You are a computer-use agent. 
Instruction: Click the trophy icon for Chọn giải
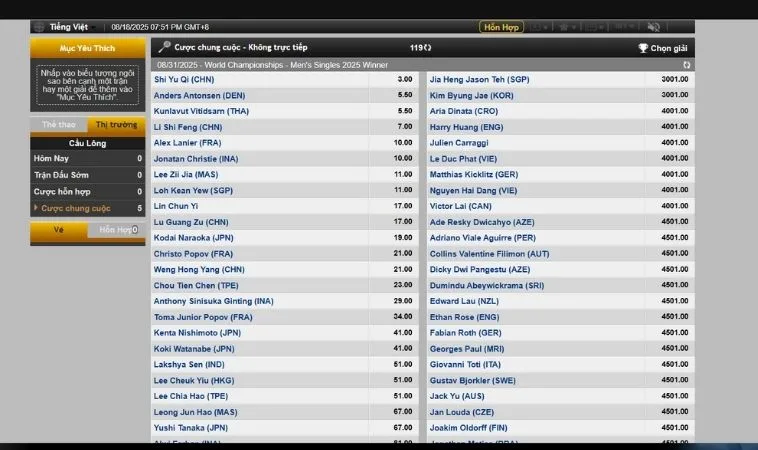click(643, 48)
